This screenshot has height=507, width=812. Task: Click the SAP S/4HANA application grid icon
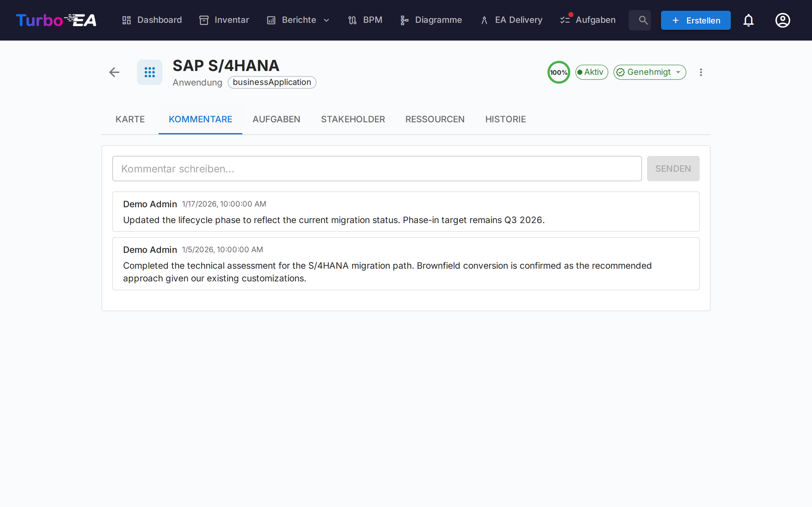[x=149, y=72]
